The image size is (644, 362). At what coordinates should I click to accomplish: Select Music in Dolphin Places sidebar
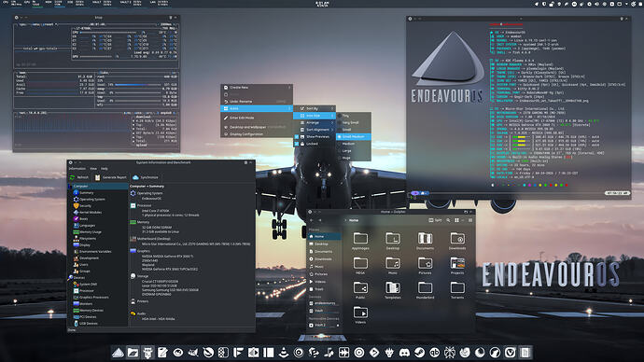coord(325,267)
